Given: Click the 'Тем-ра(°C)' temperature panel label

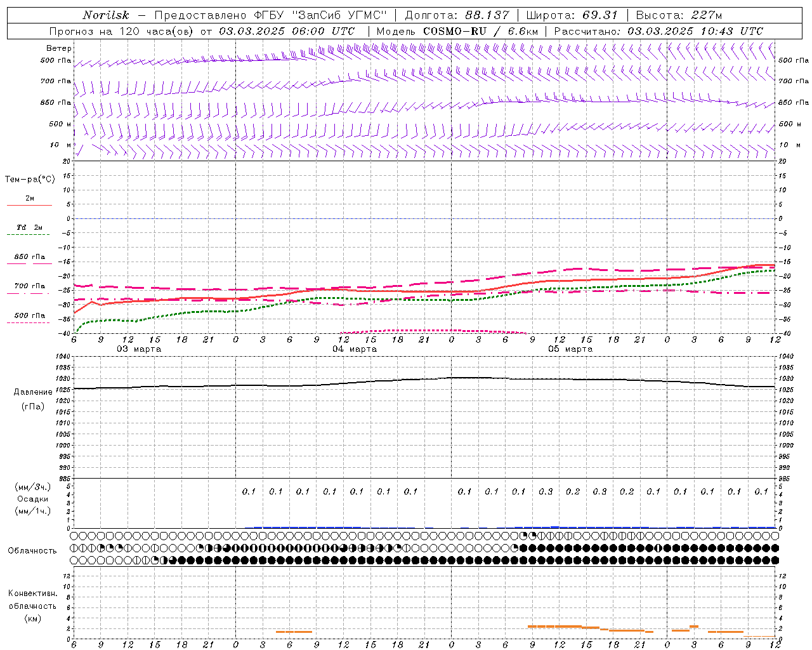Looking at the screenshot, I should click(x=30, y=180).
